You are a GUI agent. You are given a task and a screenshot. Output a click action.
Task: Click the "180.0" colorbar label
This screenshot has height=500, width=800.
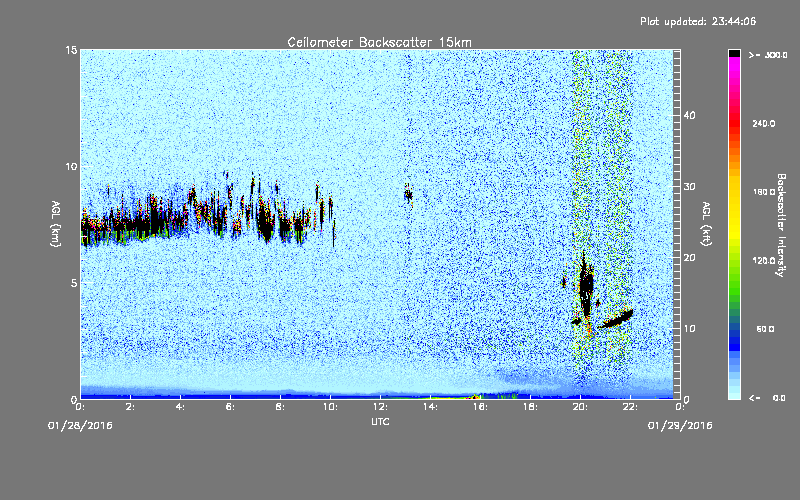764,192
